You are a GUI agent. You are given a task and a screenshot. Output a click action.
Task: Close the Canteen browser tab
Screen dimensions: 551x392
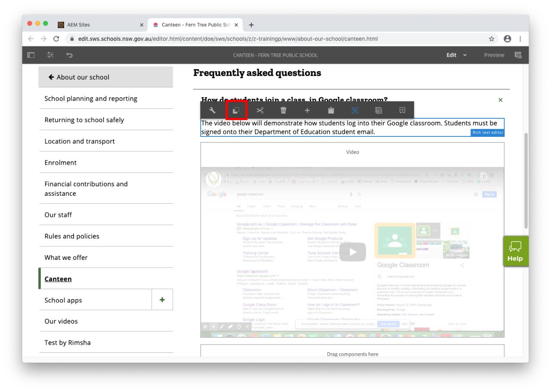(237, 25)
